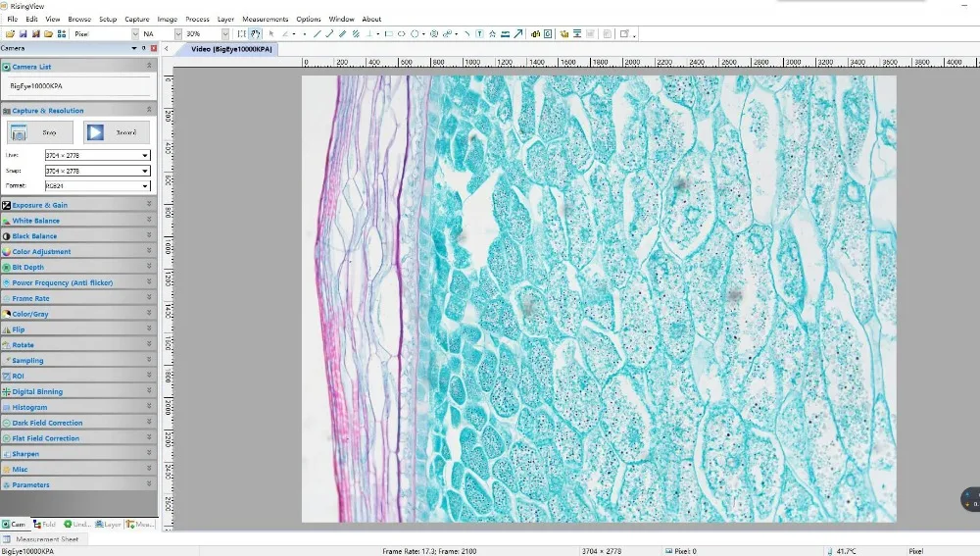Select BigEye10000KPA in the camera list
This screenshot has height=556, width=980.
pos(36,85)
